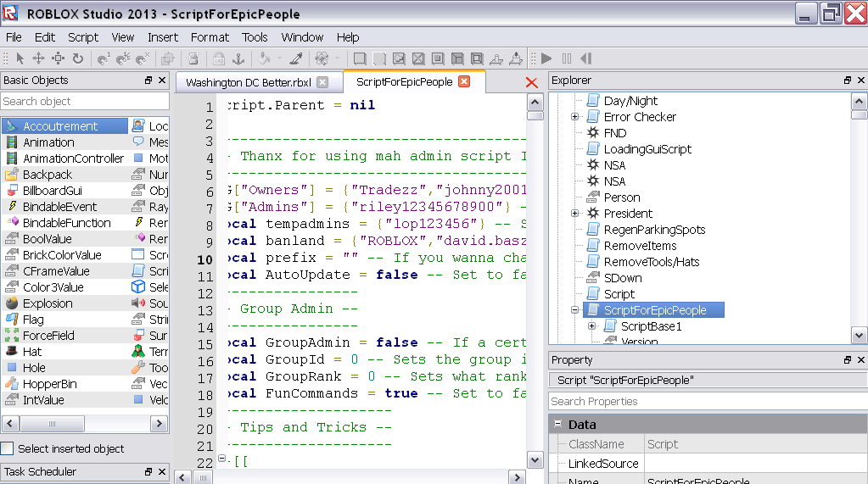Image resolution: width=868 pixels, height=484 pixels.
Task: Click the motor surface tool icon
Action: [516, 58]
